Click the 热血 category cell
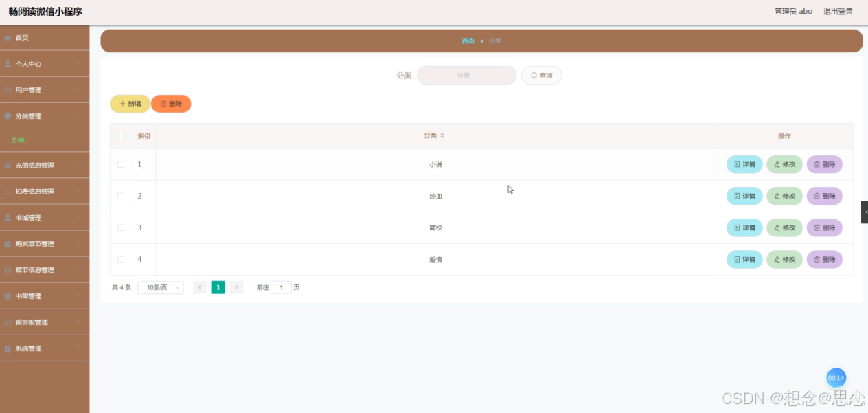This screenshot has height=413, width=868. tap(435, 196)
